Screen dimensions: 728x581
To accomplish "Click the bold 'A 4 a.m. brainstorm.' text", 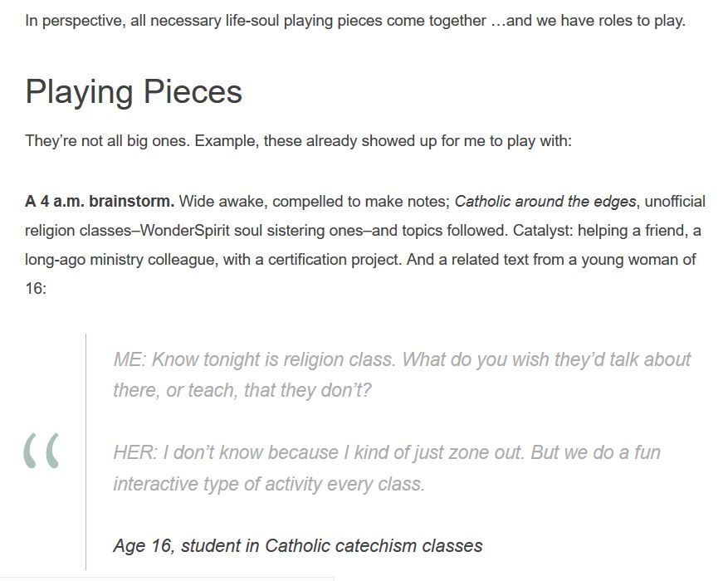I will tap(100, 202).
